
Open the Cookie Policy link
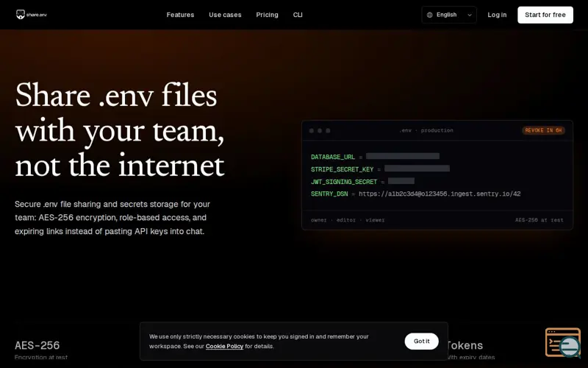[224, 346]
